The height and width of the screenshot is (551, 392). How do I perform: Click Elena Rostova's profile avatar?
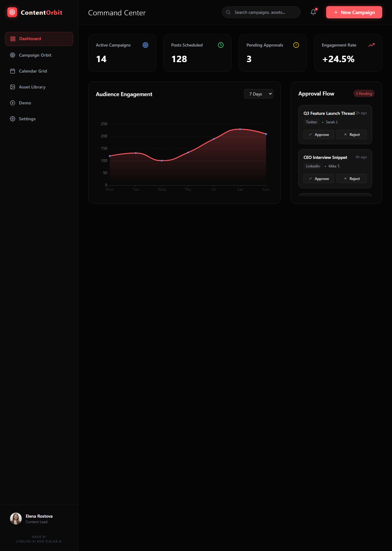click(x=16, y=519)
